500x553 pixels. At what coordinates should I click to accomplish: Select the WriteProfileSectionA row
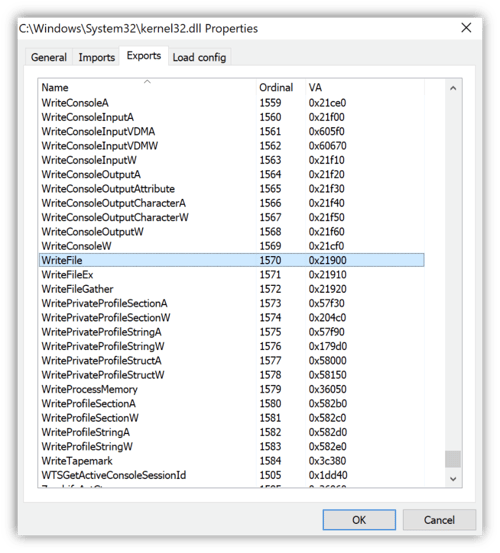231,403
